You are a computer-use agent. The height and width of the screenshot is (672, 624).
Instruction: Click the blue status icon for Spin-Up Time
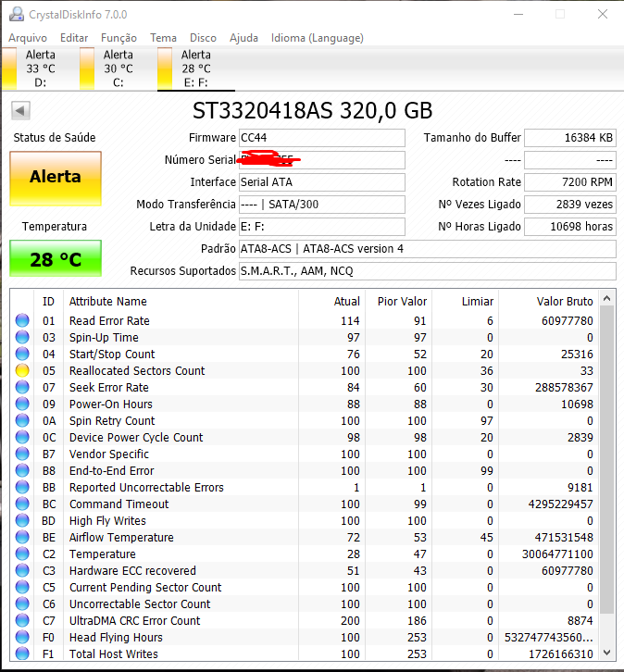[x=22, y=337]
